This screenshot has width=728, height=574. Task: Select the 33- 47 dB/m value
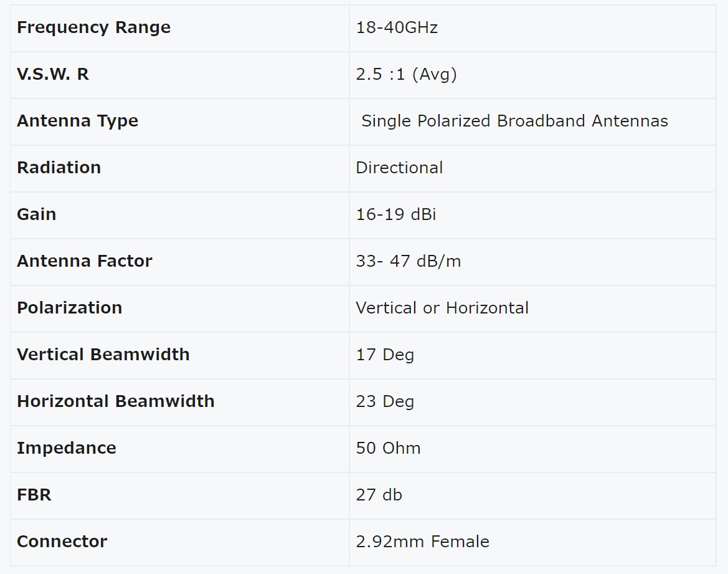[x=408, y=261]
